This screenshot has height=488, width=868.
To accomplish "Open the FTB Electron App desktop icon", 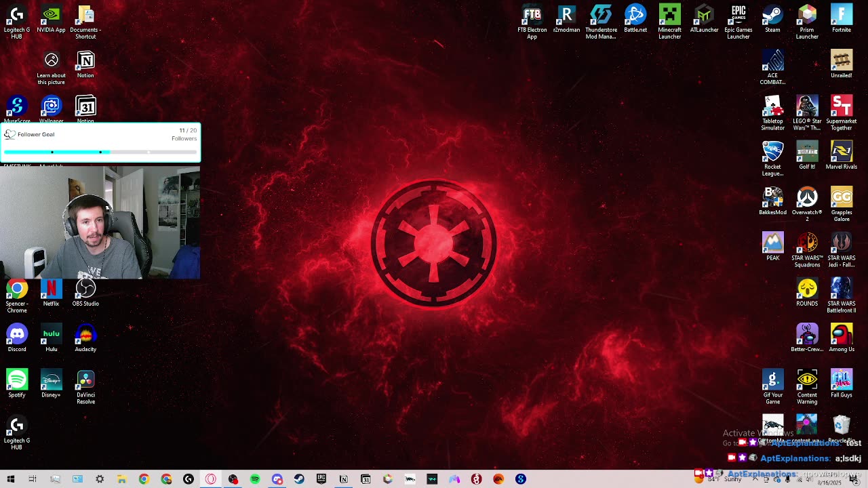I will click(x=532, y=22).
